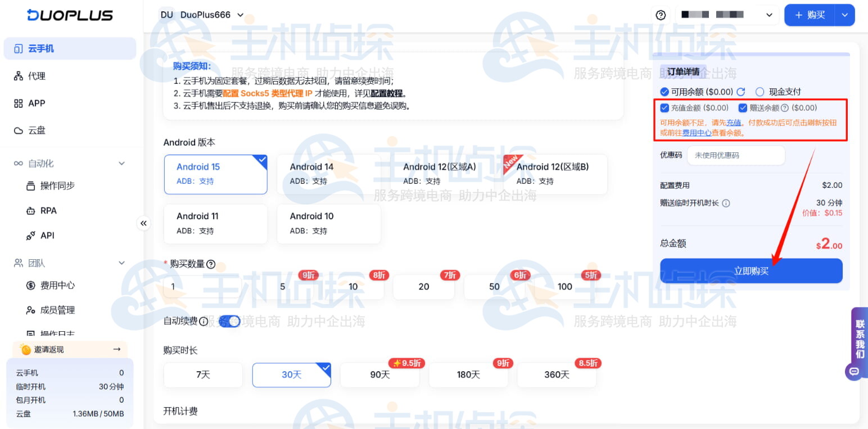Open 操作同步 from the sidebar menu
Image resolution: width=868 pixels, height=429 pixels.
pos(53,186)
